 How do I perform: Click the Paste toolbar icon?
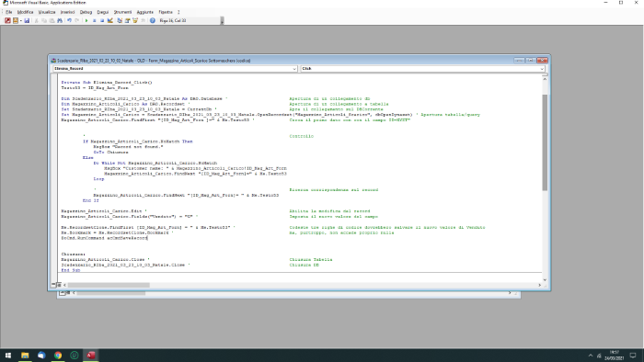[52, 20]
